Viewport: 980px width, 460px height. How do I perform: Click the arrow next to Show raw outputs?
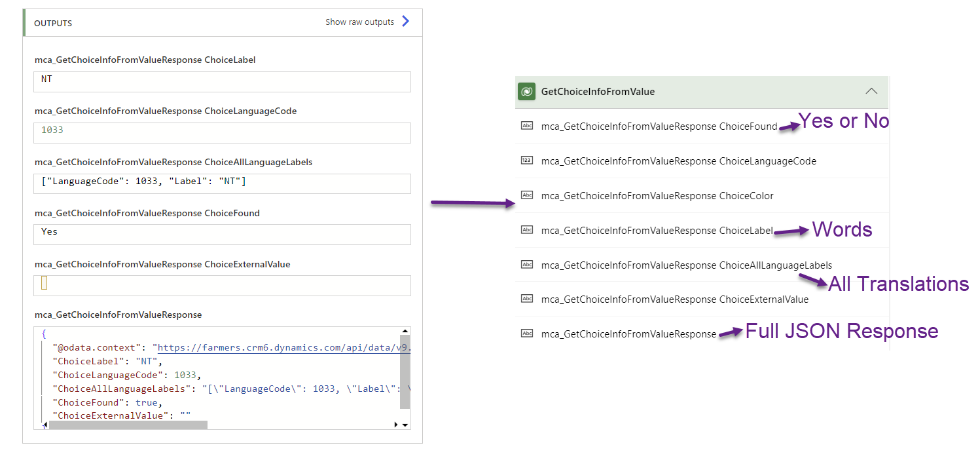[406, 21]
